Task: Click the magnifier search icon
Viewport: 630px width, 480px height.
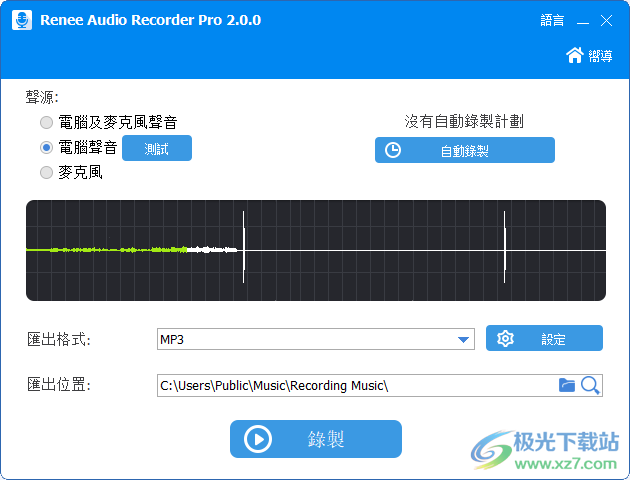Action: [x=590, y=386]
